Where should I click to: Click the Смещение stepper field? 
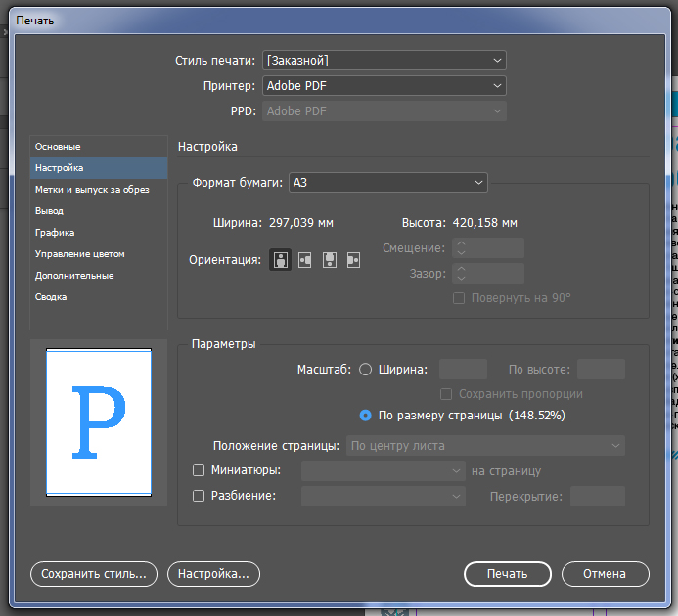tap(488, 247)
